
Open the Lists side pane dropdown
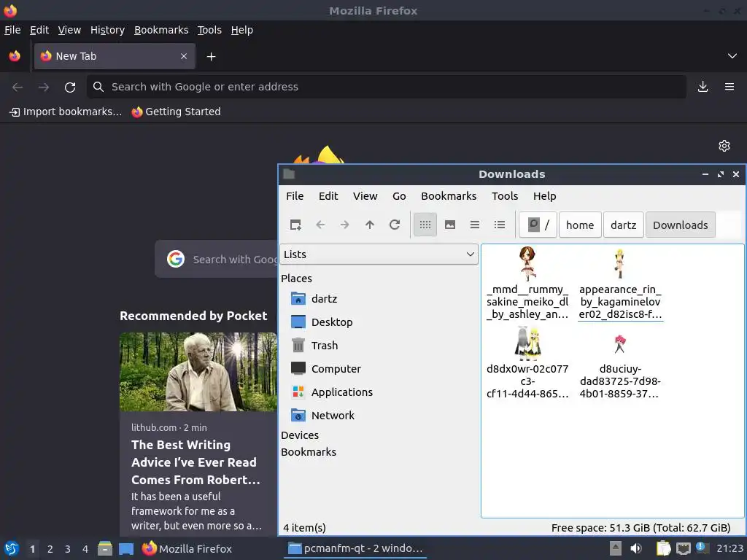pos(379,254)
